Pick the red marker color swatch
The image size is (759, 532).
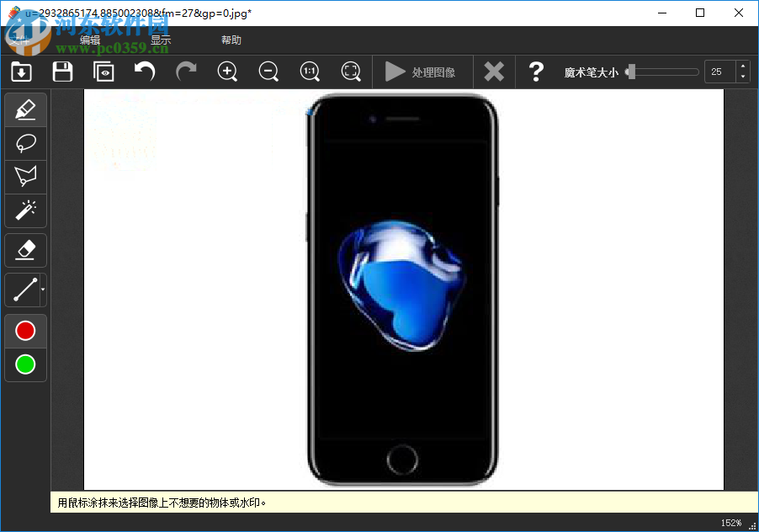click(25, 330)
